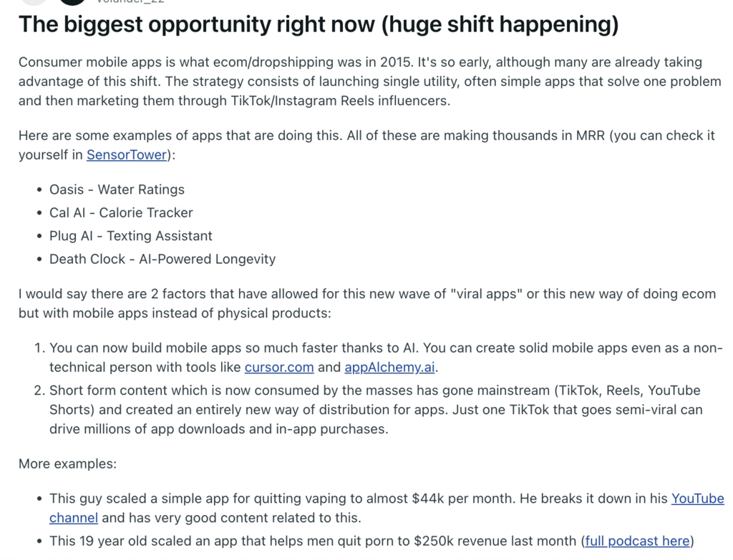Open the 'full podcast here' link
Image resolution: width=733 pixels, height=560 pixels.
(637, 541)
